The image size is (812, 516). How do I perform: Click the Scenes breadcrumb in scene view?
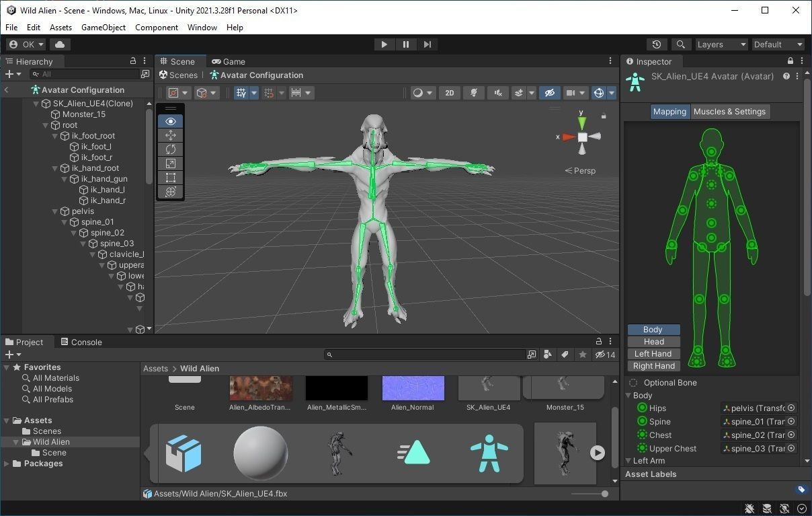click(x=178, y=75)
